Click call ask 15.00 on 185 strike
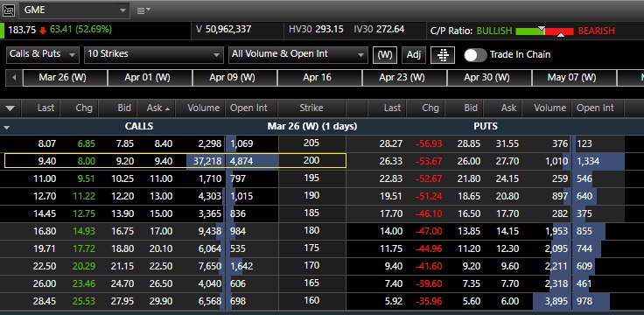This screenshot has width=644, height=315. [161, 213]
